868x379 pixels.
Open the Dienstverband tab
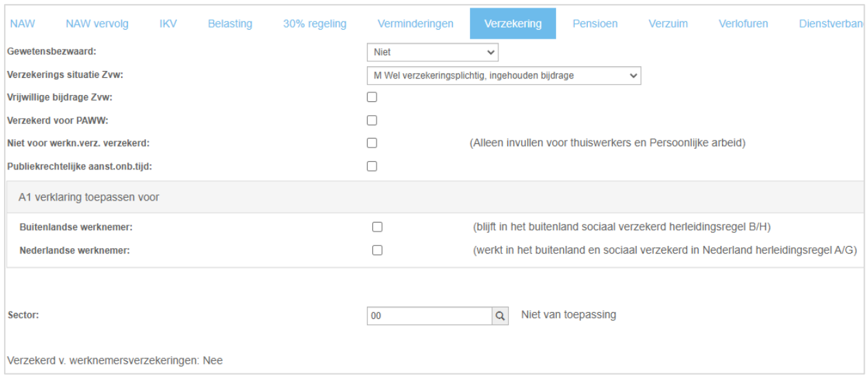tap(830, 23)
